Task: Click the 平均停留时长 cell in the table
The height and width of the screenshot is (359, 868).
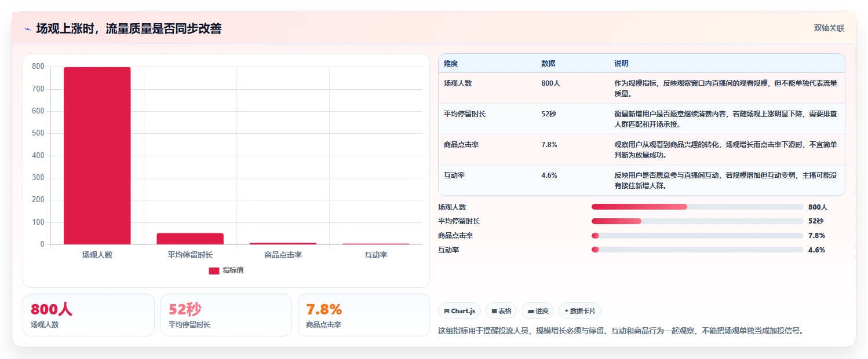Action: click(465, 114)
